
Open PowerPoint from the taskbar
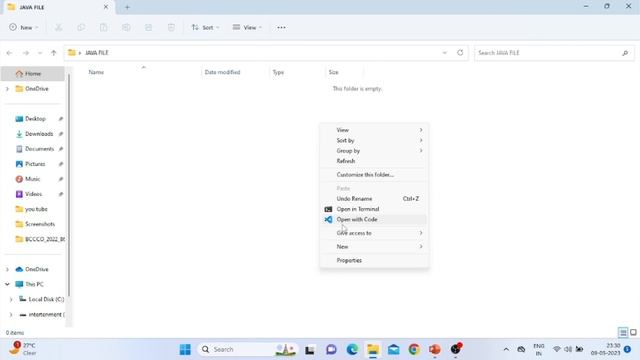435,349
